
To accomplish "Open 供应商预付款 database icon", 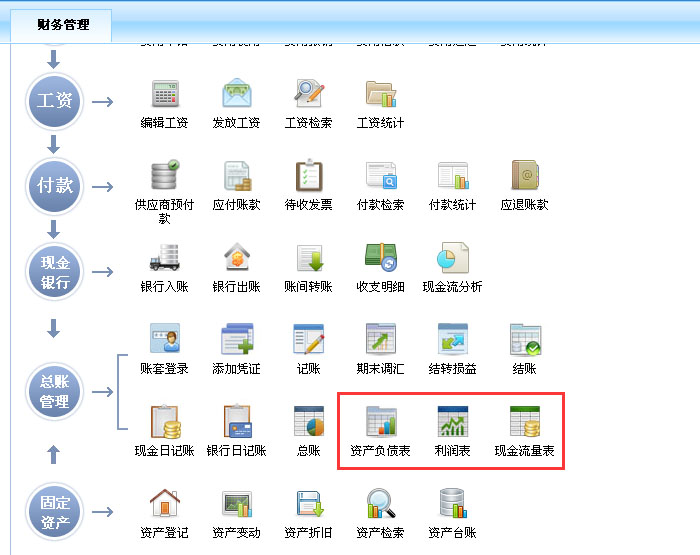I will click(x=164, y=176).
